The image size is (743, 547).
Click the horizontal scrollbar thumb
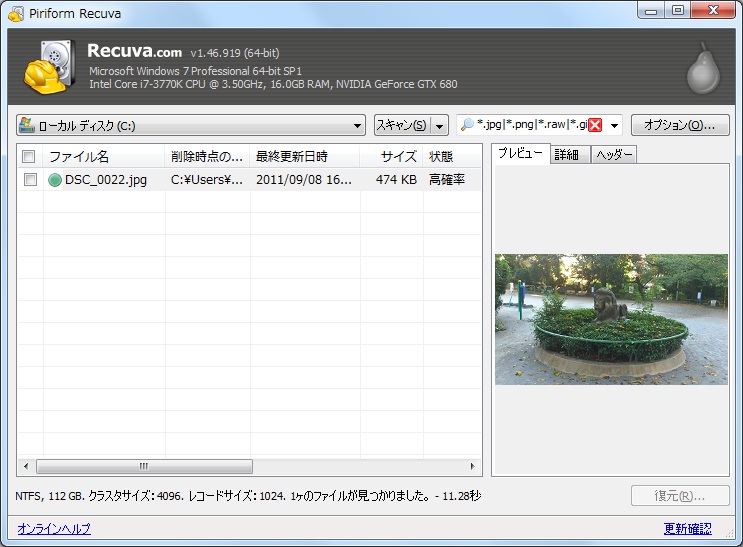[144, 466]
